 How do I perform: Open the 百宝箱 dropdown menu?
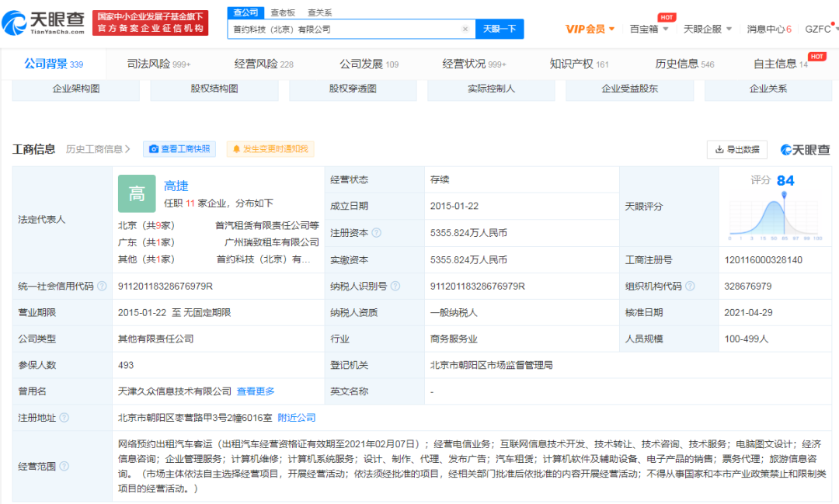pos(649,29)
